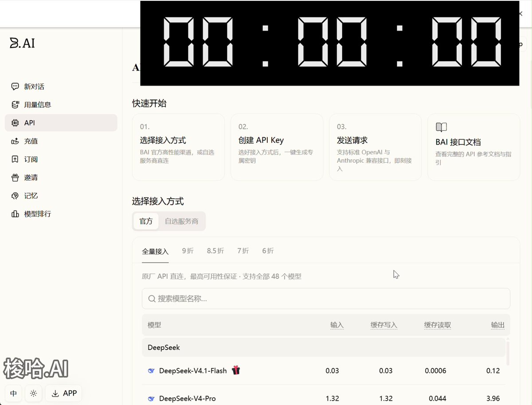
Task: Click the DeepSeek-V4-Pro model name
Action: coord(188,398)
